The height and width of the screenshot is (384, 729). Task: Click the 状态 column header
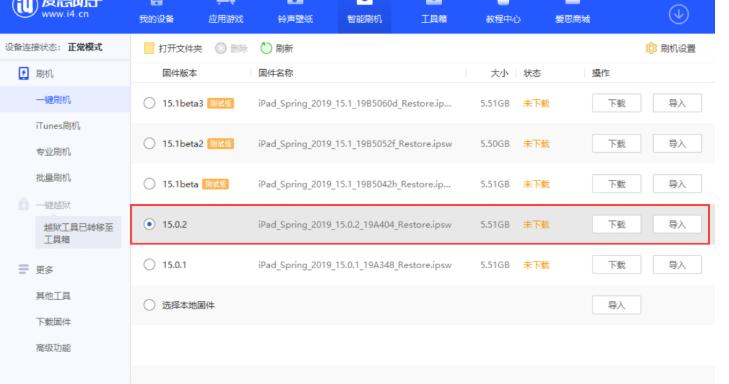(532, 73)
